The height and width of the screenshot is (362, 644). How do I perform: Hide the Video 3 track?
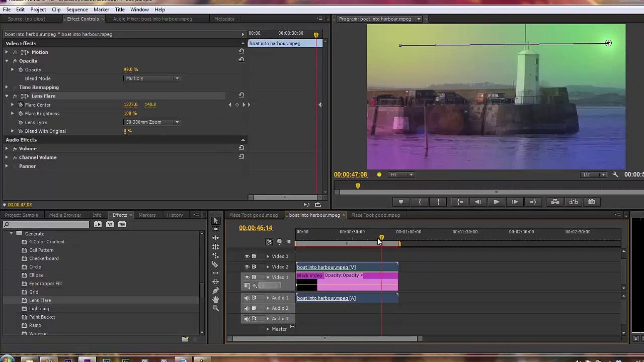coord(247,256)
